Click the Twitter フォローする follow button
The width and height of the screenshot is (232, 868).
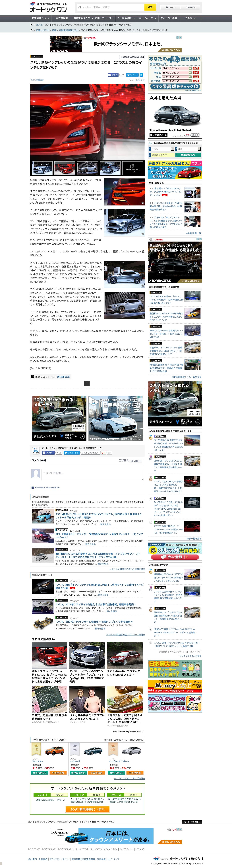72,453
